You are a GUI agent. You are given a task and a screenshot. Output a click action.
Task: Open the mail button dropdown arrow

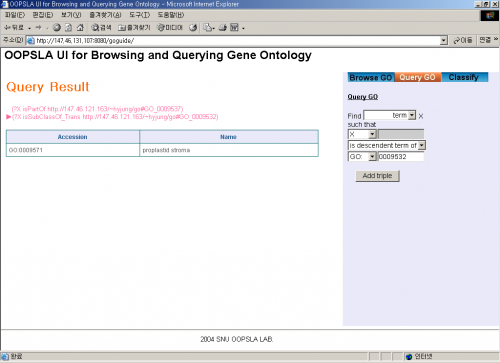(214, 28)
